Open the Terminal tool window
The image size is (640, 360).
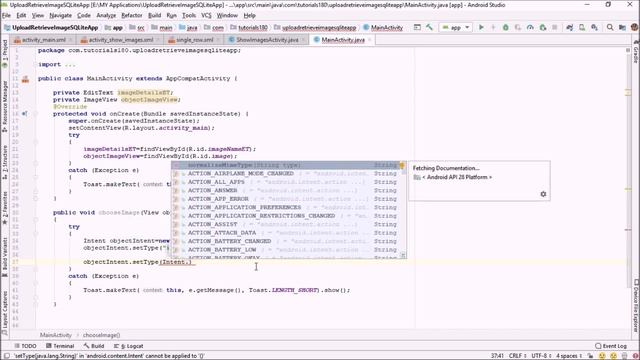tap(60, 346)
